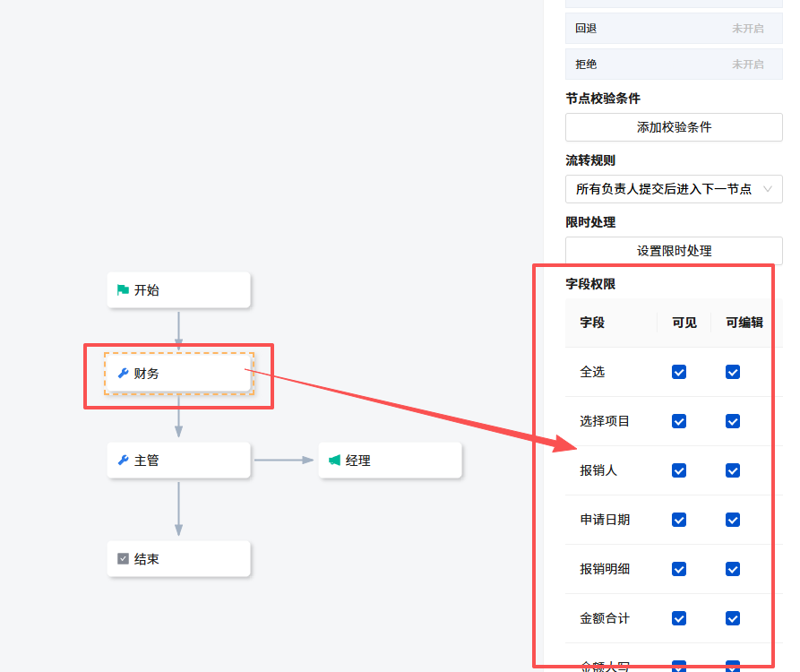Image resolution: width=800 pixels, height=672 pixels.
Task: Uncheck 可见 checkbox for 全选 row
Action: click(679, 372)
